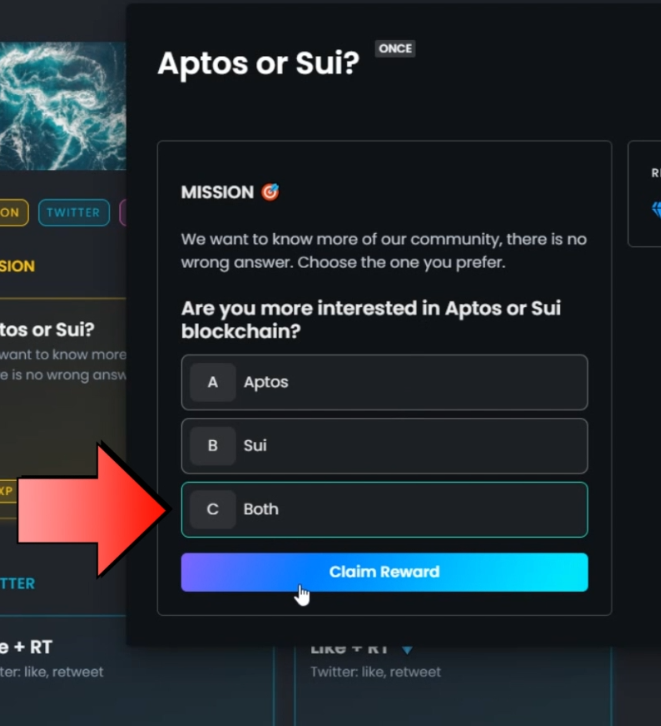The width and height of the screenshot is (661, 726).
Task: Click the target emoji beside MISSION
Action: click(270, 192)
